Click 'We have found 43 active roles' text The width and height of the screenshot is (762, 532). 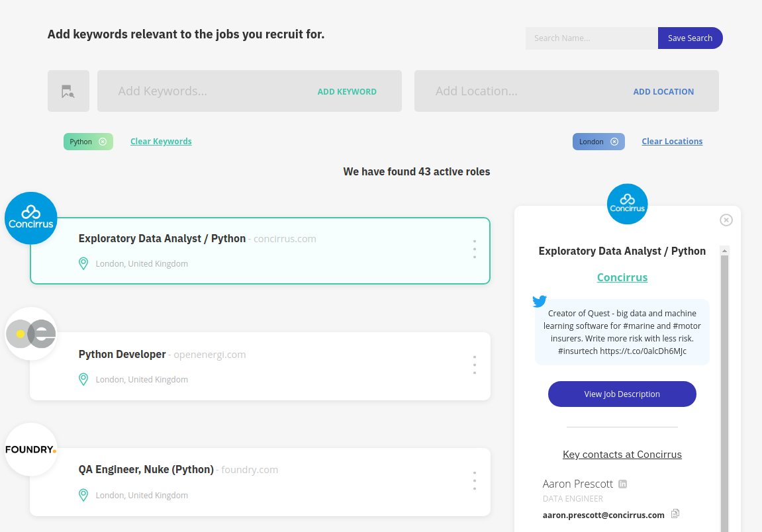[x=416, y=171]
